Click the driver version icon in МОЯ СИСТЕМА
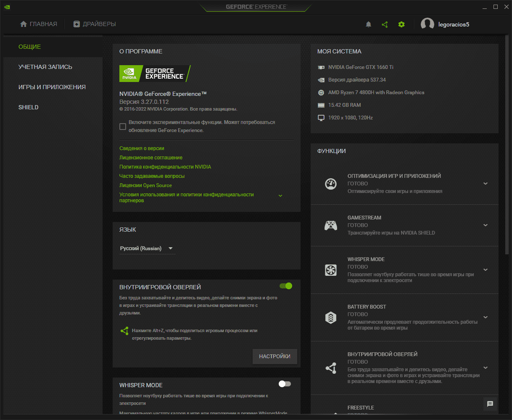512x420 pixels. click(321, 80)
